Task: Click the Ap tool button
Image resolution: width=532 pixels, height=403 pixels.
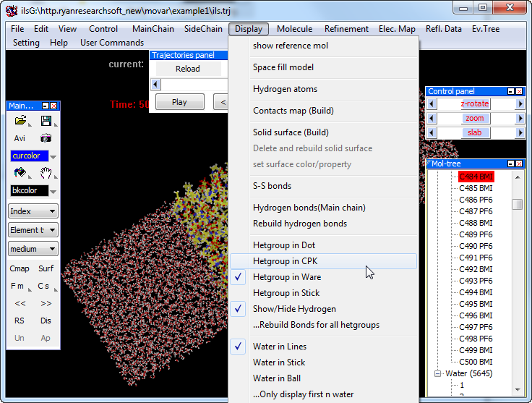Action: click(46, 338)
